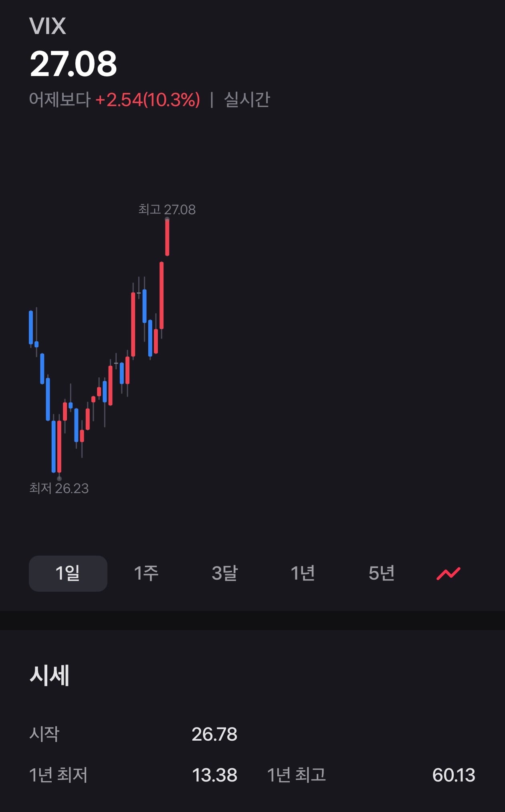Select the 5년 period tab
The image size is (505, 812).
[x=382, y=573]
